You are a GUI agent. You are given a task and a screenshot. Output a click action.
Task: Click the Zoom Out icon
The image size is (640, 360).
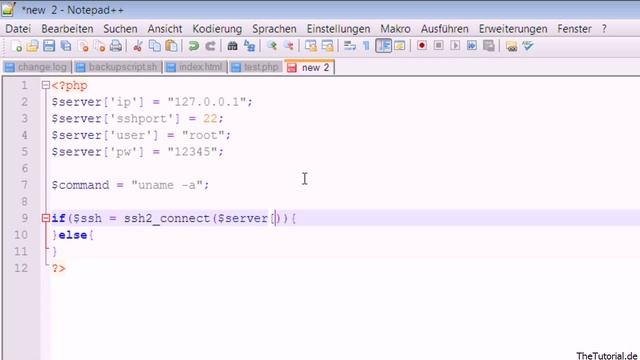coord(289,46)
